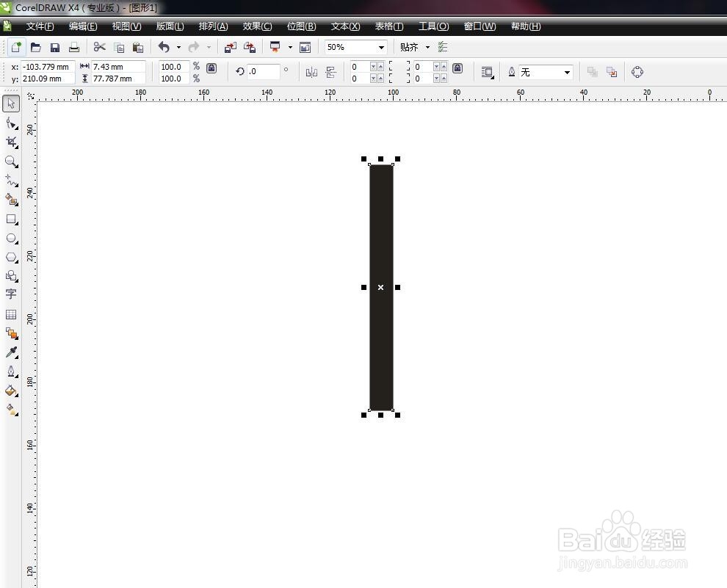Click the To Back of Layer icon

pos(612,72)
